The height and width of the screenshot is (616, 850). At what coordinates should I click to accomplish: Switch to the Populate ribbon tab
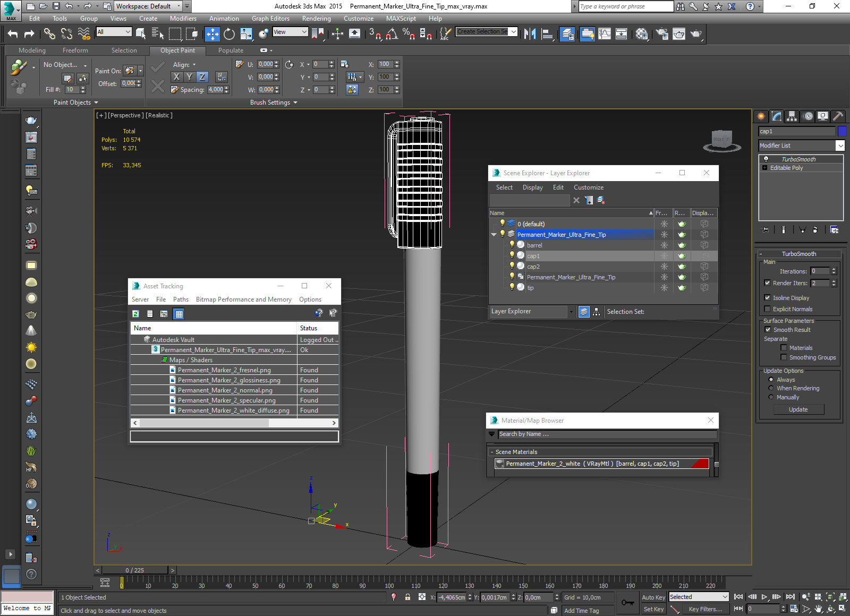pyautogui.click(x=231, y=50)
